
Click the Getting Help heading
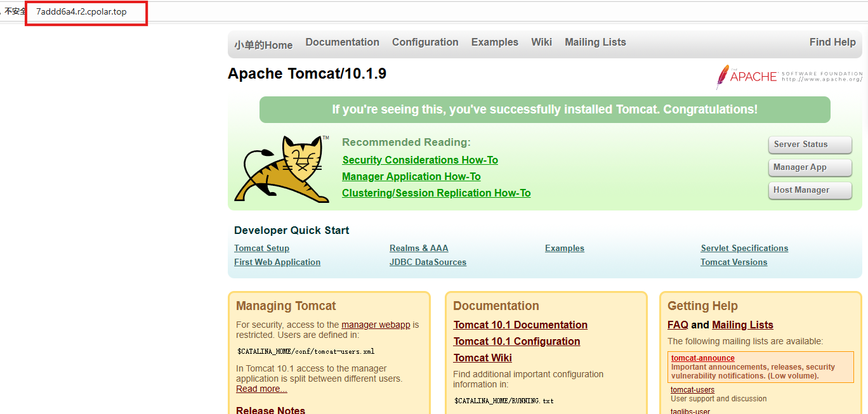tap(702, 306)
